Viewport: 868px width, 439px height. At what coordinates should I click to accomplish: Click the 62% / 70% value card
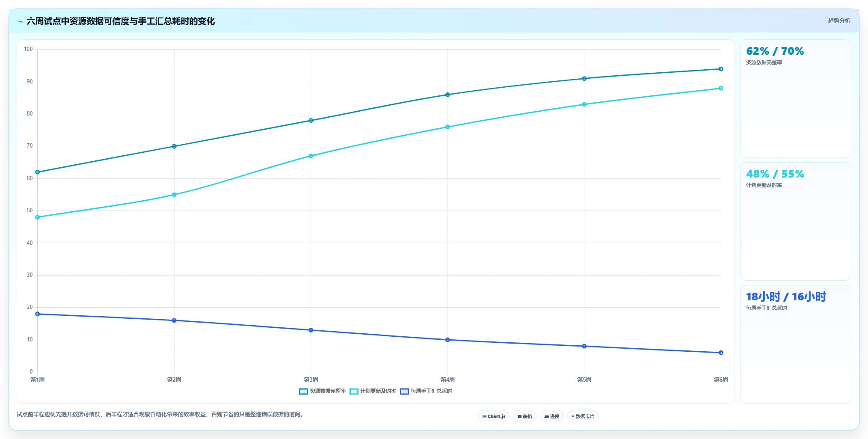tap(795, 99)
